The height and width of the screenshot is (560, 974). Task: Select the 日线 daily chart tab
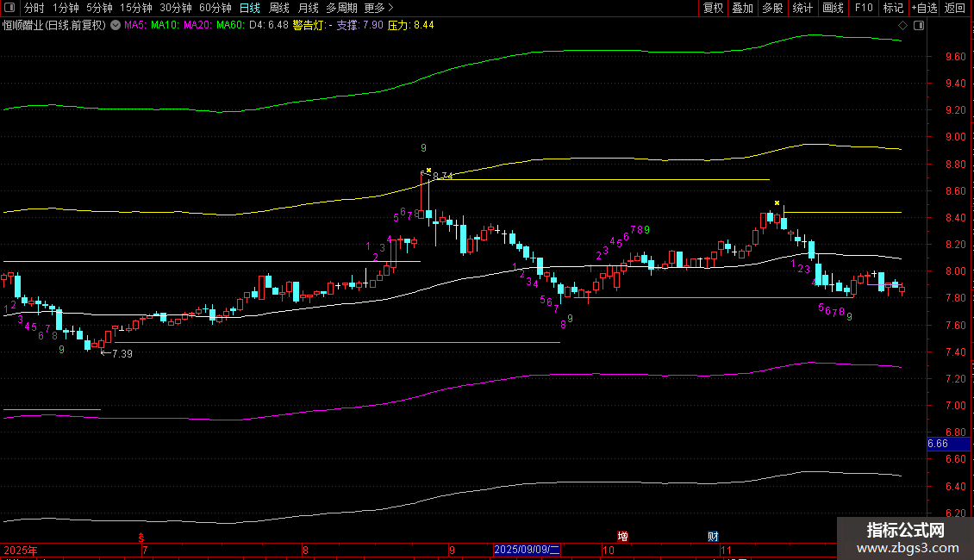pos(250,8)
